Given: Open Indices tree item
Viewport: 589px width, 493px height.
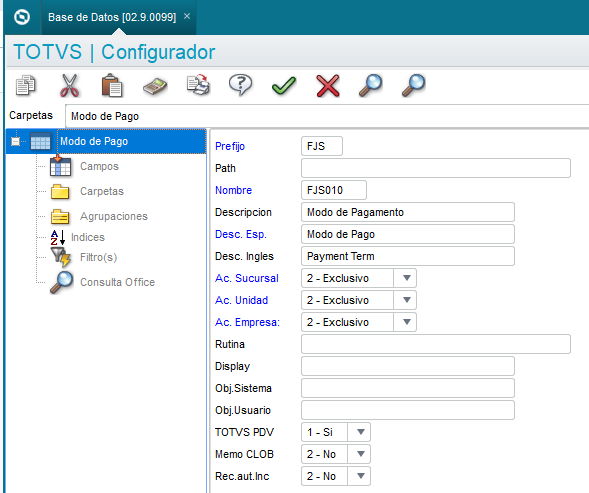Looking at the screenshot, I should [88, 237].
